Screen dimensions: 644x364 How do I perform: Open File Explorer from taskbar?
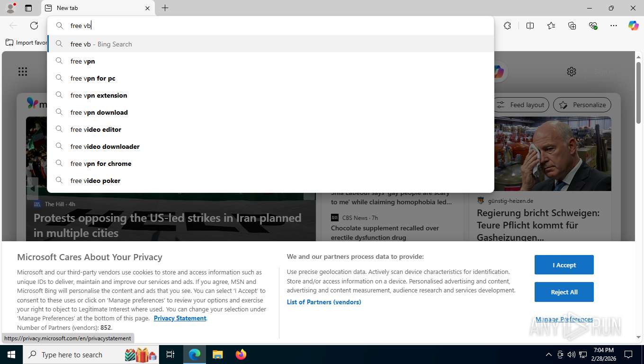[x=217, y=355]
